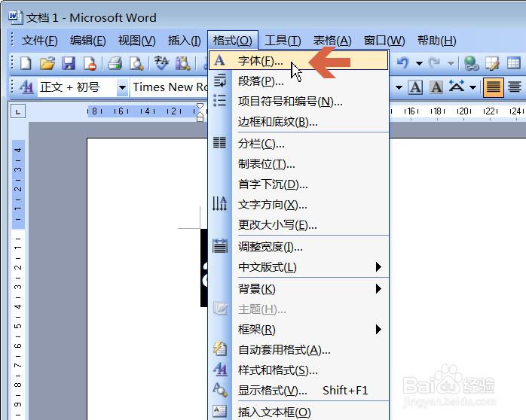
Task: Toggle the alignment button right of Justify
Action: (514, 87)
